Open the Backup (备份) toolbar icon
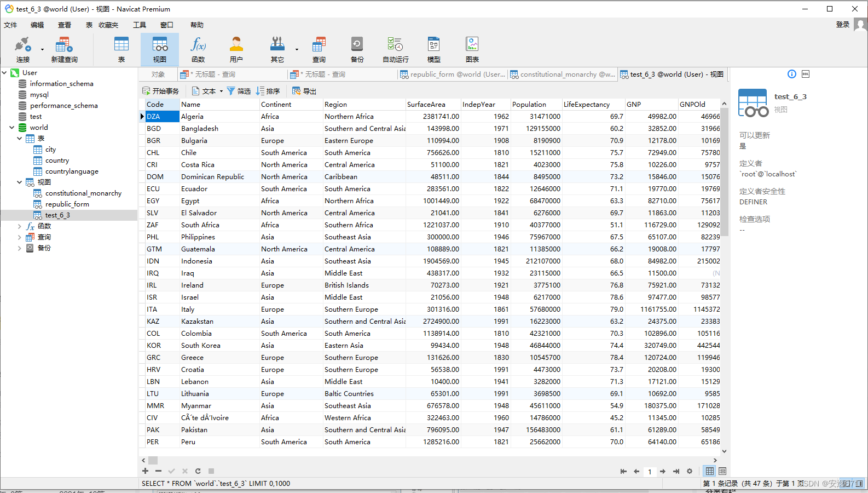 click(357, 49)
